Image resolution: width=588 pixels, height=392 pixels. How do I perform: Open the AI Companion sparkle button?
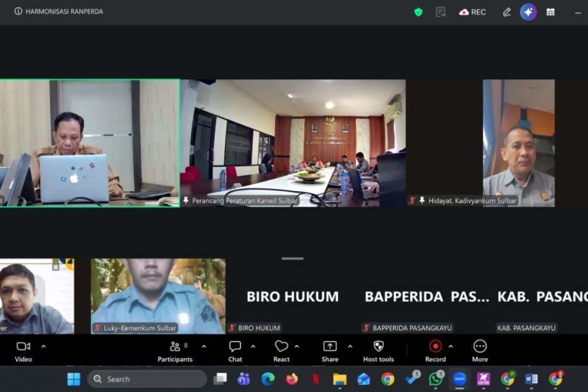click(x=528, y=12)
